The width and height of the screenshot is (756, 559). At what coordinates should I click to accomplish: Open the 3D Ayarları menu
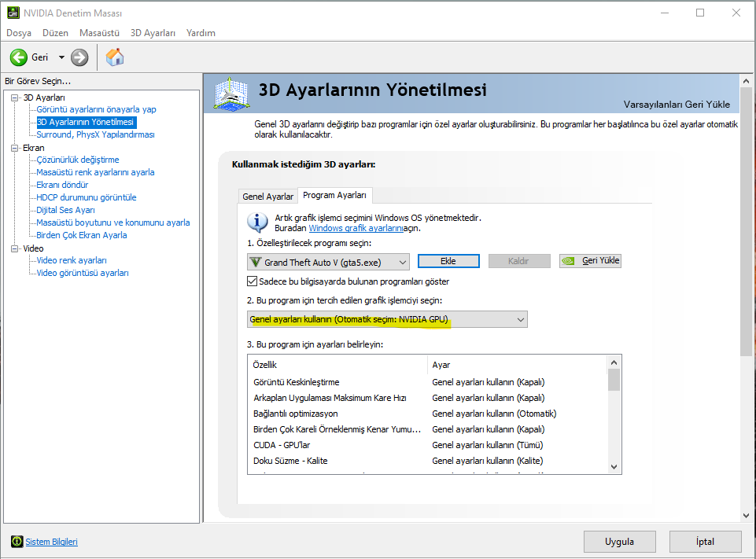click(x=153, y=33)
